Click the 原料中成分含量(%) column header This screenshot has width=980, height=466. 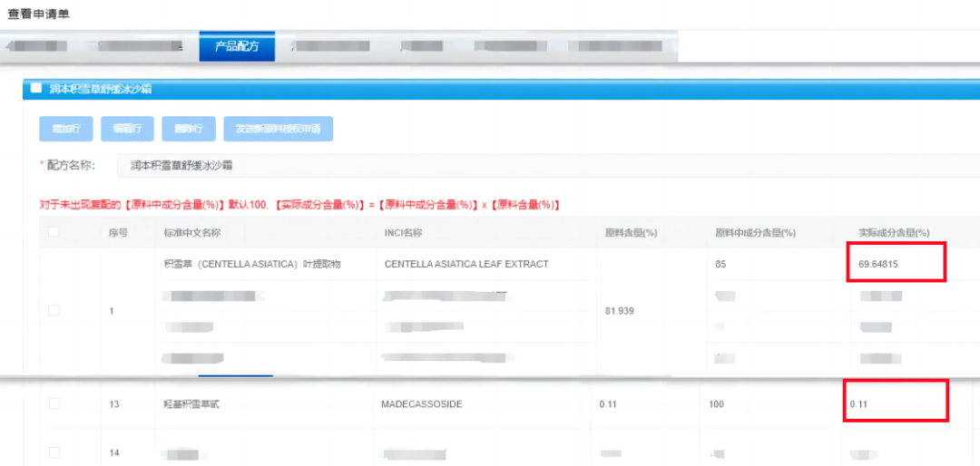755,232
